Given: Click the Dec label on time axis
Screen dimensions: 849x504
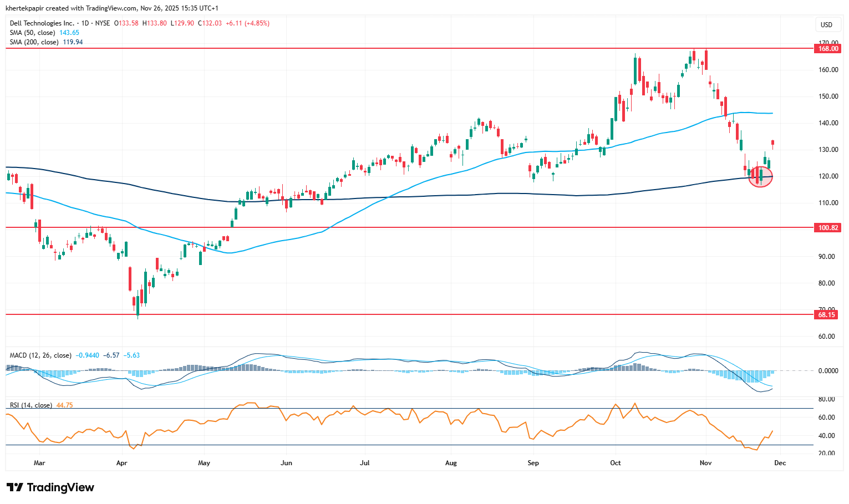Looking at the screenshot, I should pyautogui.click(x=779, y=463).
